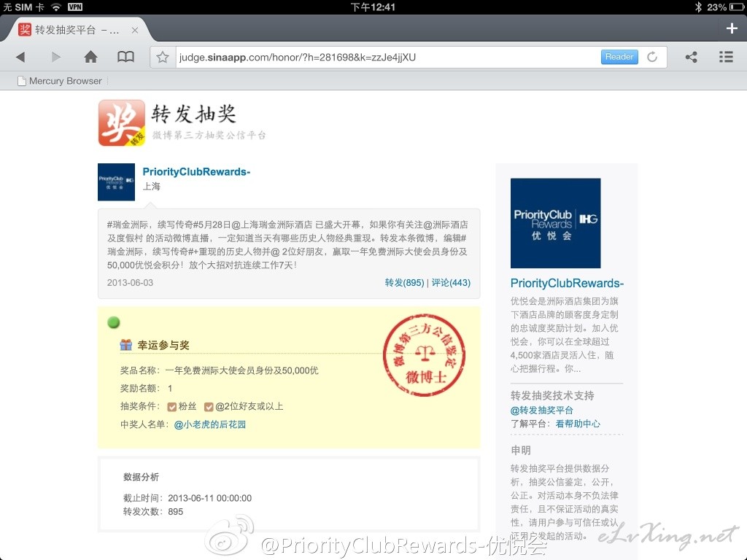
Task: Open the 转发(895) link
Action: click(x=404, y=282)
